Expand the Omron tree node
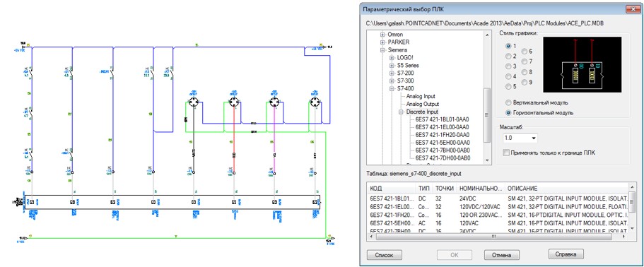The image size is (644, 267). tap(382, 35)
